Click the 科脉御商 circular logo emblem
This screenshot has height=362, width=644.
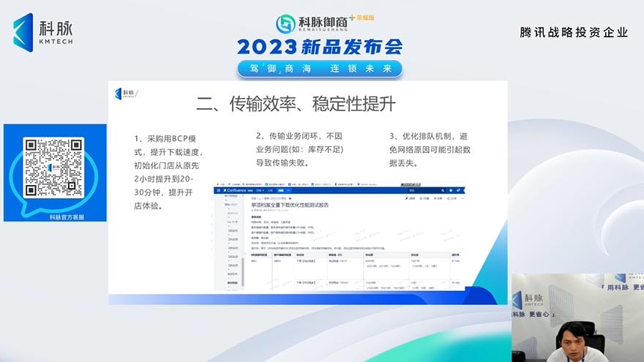click(285, 24)
